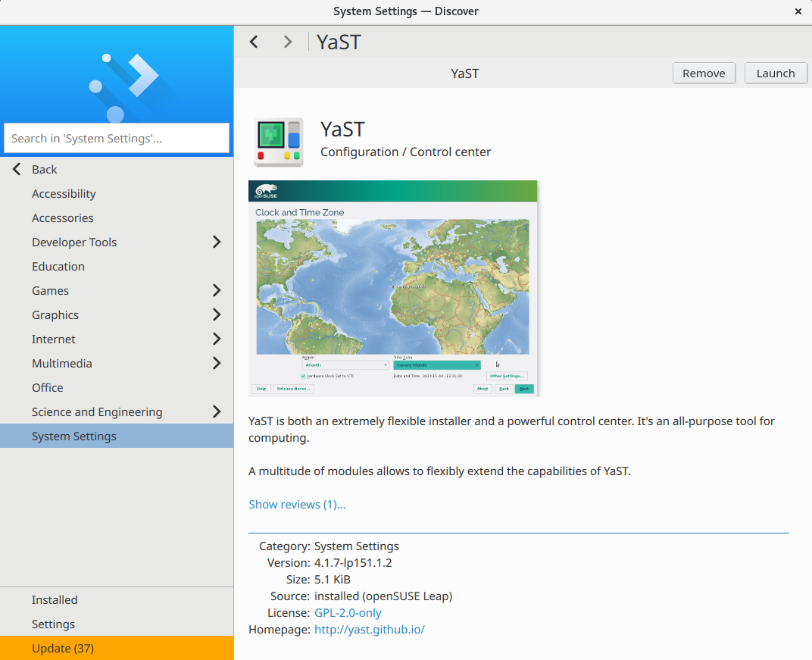Viewport: 812px width, 660px height.
Task: Expand the Multimedia category arrow
Action: [x=217, y=364]
